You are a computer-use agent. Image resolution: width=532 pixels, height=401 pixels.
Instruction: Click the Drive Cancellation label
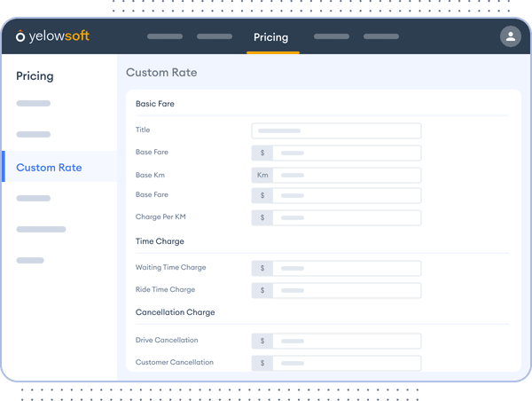click(x=167, y=340)
